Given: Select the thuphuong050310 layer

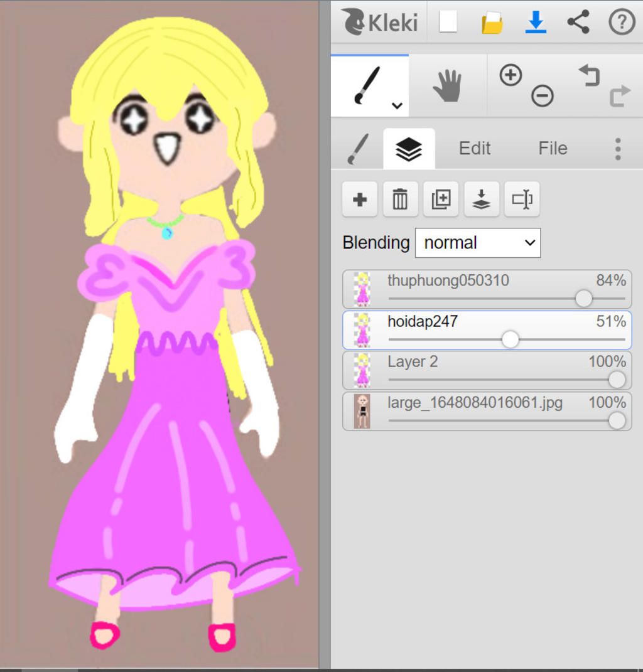Looking at the screenshot, I should (x=487, y=289).
